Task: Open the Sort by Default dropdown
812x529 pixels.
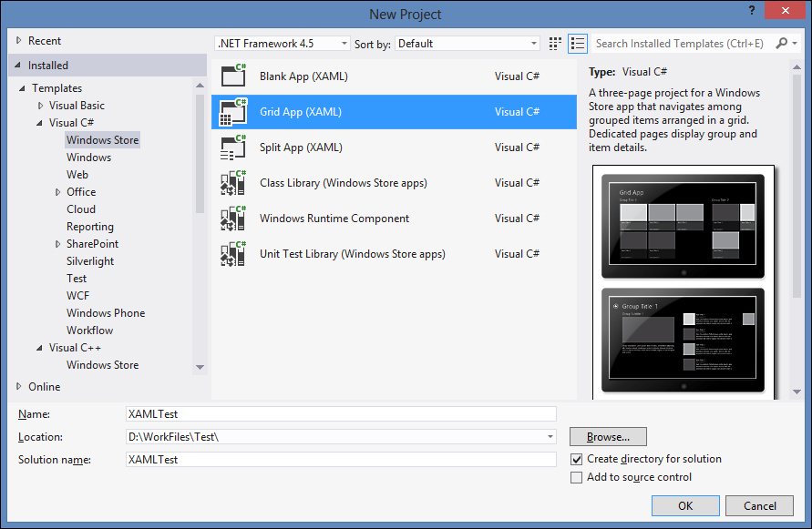Action: (468, 44)
